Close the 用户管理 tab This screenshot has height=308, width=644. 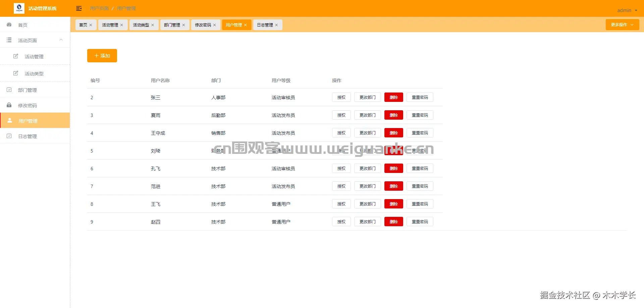(245, 25)
